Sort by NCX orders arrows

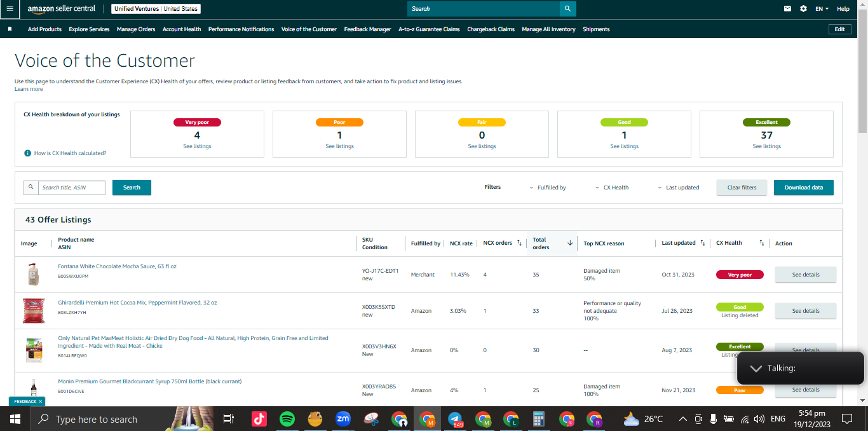point(519,243)
